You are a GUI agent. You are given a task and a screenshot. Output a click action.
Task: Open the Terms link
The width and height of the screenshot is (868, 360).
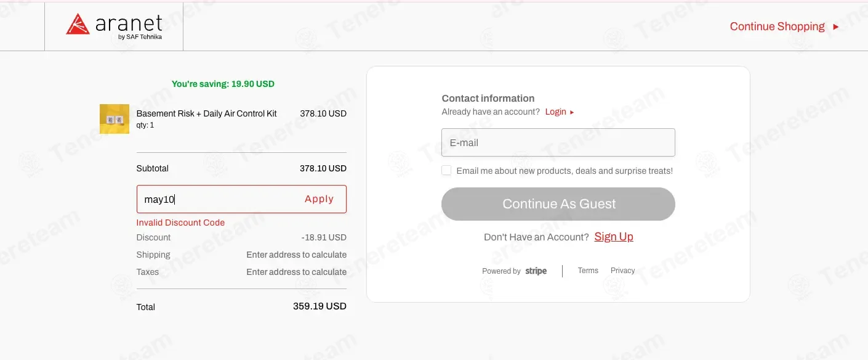588,271
